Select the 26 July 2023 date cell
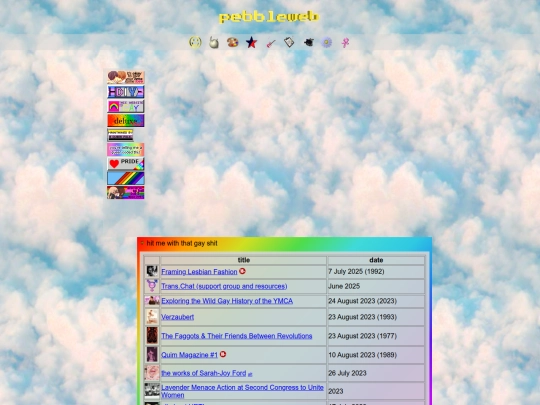Screen dimensions: 540x405 pyautogui.click(x=376, y=373)
